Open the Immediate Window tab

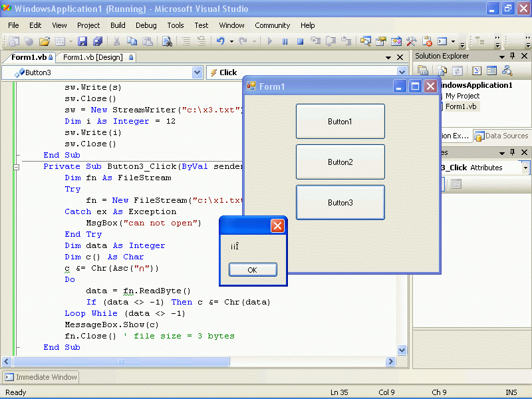41,377
